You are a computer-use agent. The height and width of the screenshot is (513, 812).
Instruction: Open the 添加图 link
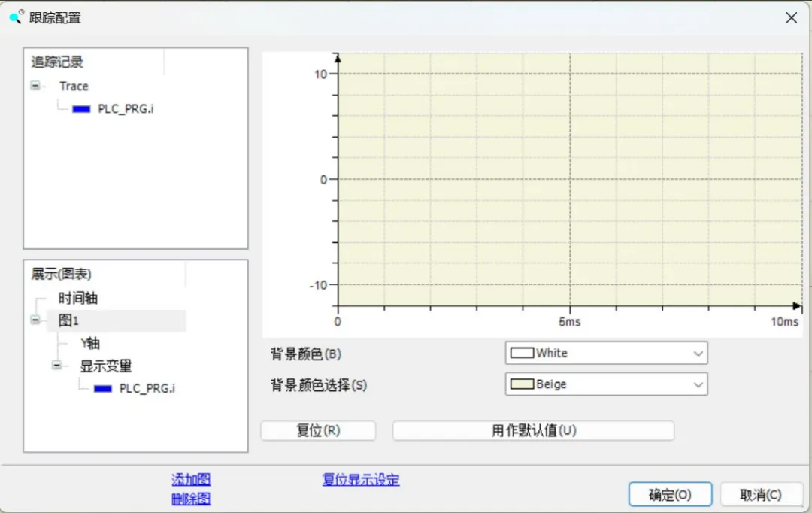click(190, 479)
